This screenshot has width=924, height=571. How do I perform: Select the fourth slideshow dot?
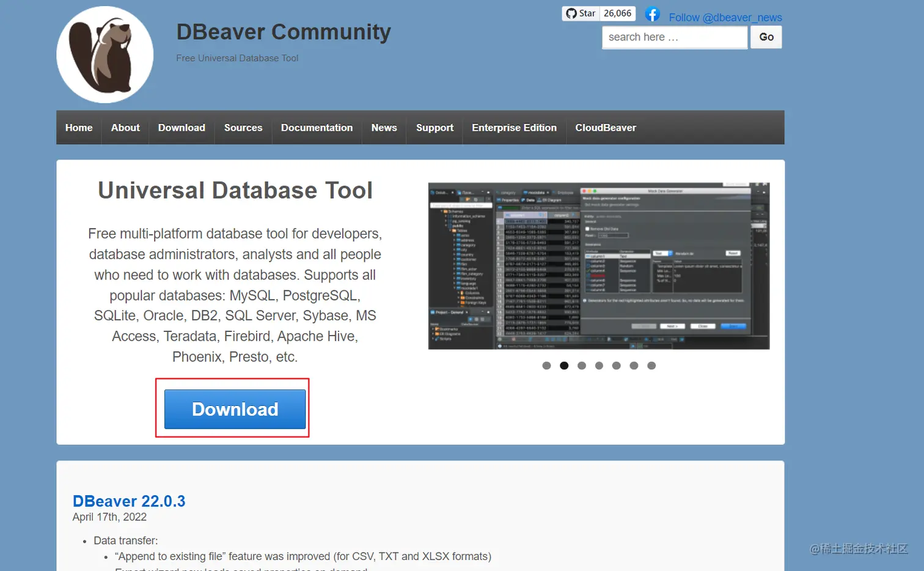pyautogui.click(x=599, y=366)
